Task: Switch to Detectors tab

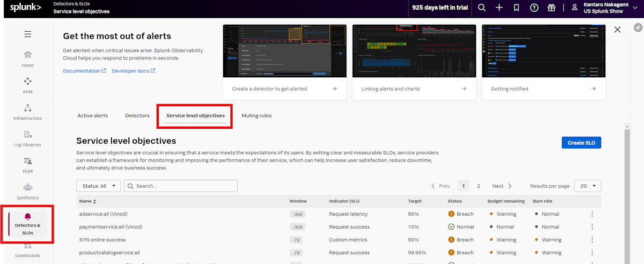Action: pos(137,115)
